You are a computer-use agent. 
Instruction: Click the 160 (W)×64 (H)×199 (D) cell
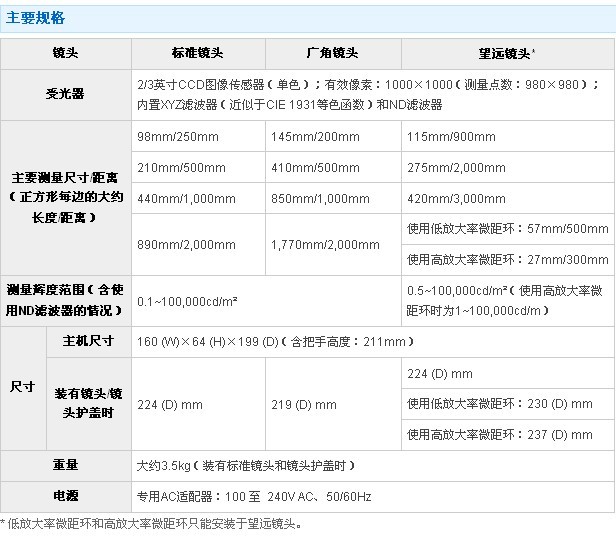(272, 341)
